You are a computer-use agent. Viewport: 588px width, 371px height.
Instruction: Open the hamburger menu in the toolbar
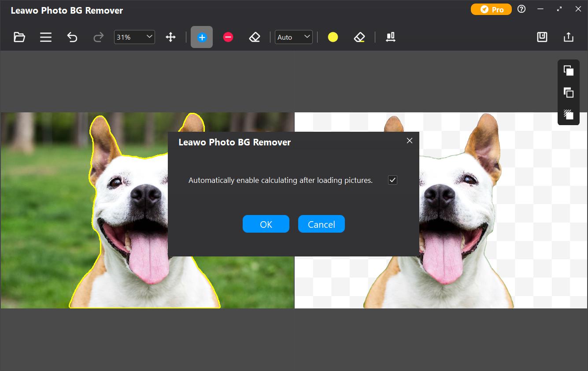click(46, 37)
